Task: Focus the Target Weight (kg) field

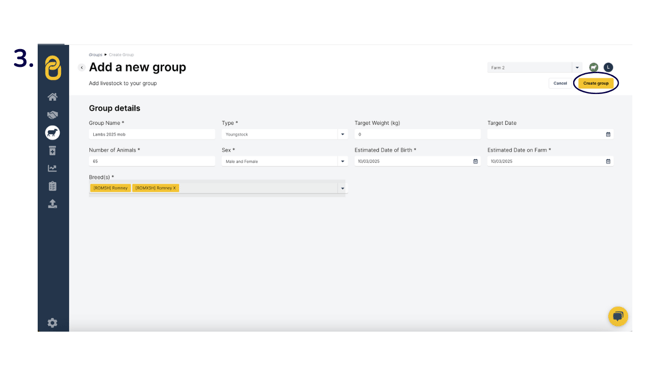Action: (x=417, y=134)
